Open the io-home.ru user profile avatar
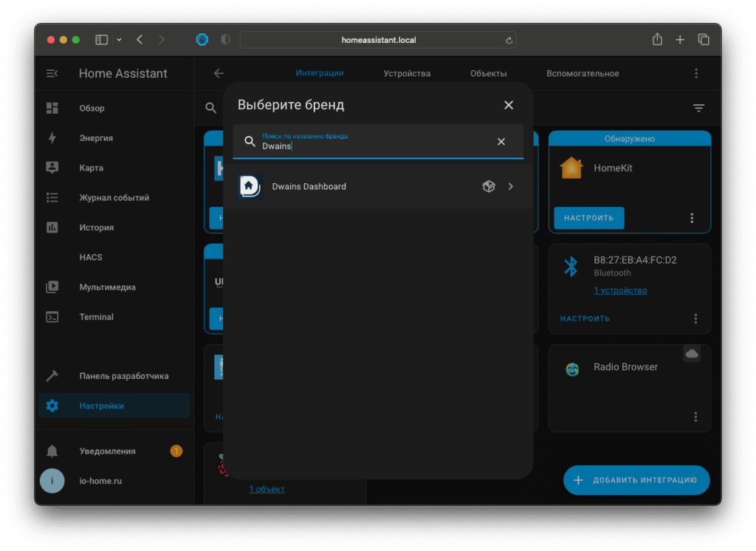756x551 pixels. click(x=52, y=481)
